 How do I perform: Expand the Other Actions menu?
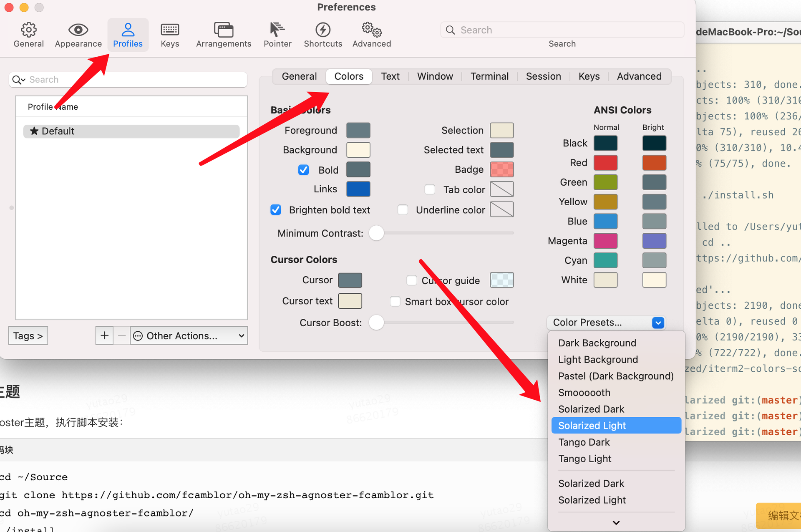tap(187, 335)
